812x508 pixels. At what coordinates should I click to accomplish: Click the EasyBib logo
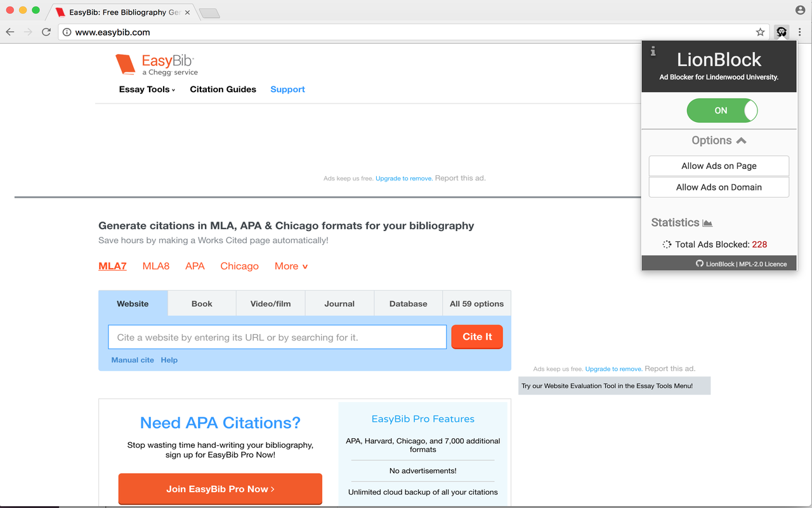pyautogui.click(x=157, y=65)
